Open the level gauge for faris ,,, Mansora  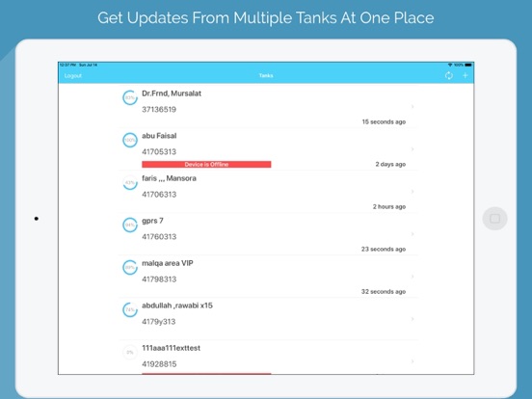tap(130, 182)
